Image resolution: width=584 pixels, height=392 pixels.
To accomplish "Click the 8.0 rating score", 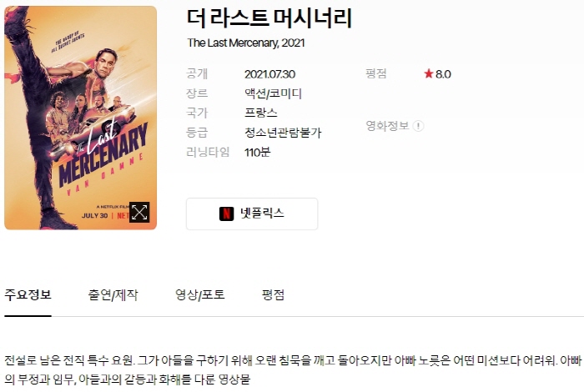I will pos(443,74).
